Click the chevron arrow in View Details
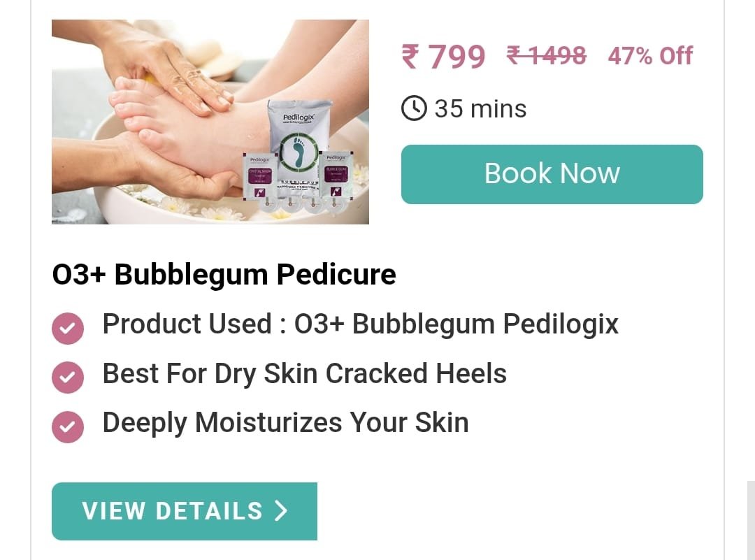This screenshot has width=755, height=560. 281,511
